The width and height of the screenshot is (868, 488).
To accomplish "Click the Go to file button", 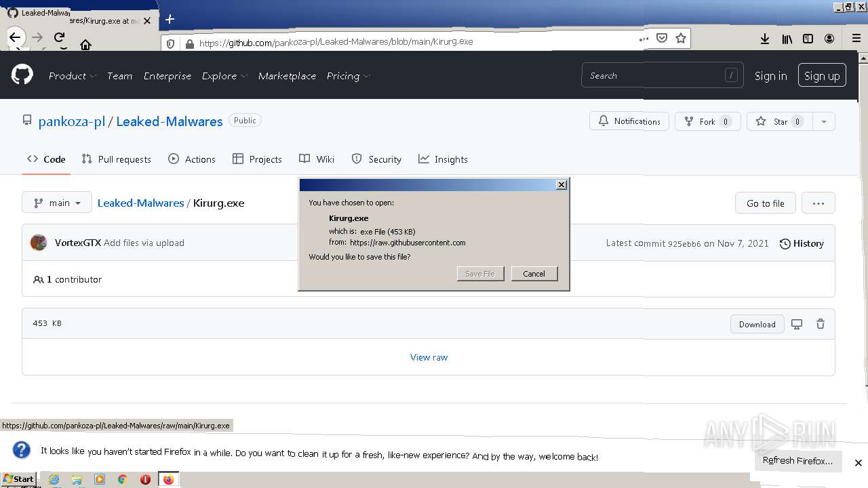I will [765, 203].
